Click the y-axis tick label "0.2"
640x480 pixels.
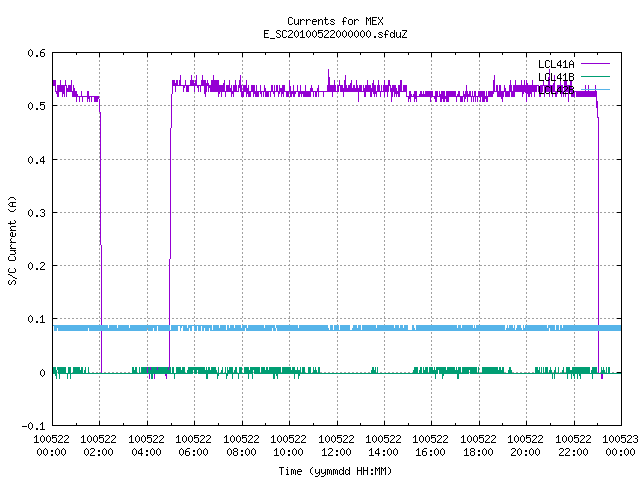coord(36,266)
